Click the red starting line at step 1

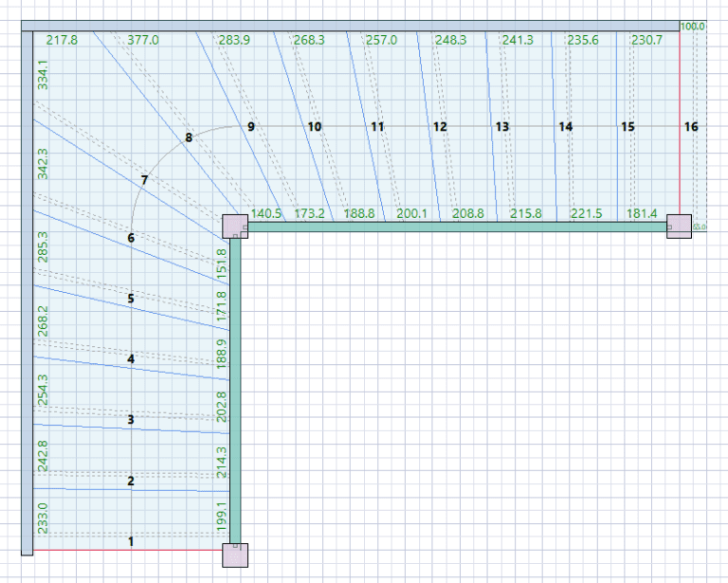tap(128, 551)
